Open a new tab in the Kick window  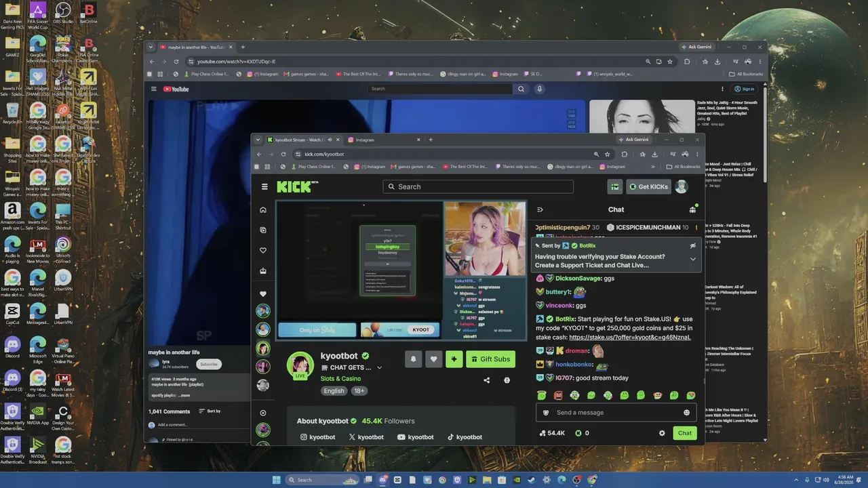(431, 140)
